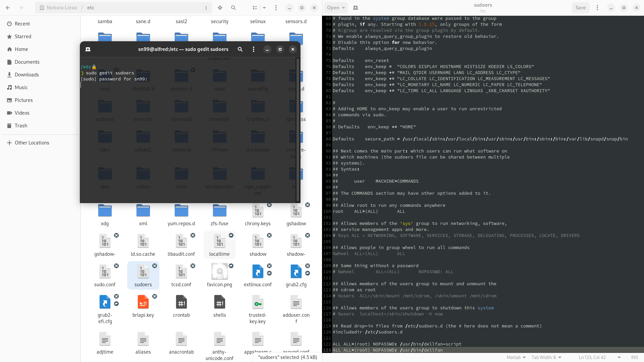This screenshot has width=644, height=362.
Task: Toggle INS insert mode in status bar
Action: point(635,357)
